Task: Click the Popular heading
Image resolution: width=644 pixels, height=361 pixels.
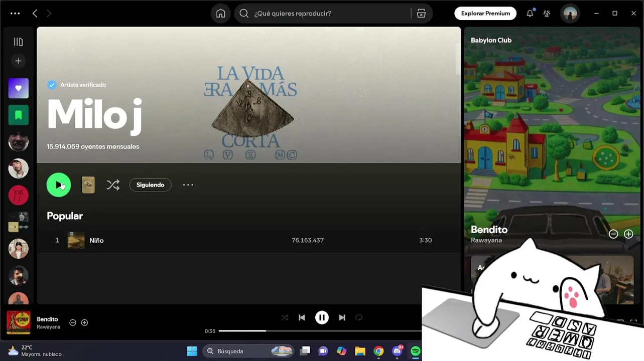Action: pyautogui.click(x=65, y=216)
